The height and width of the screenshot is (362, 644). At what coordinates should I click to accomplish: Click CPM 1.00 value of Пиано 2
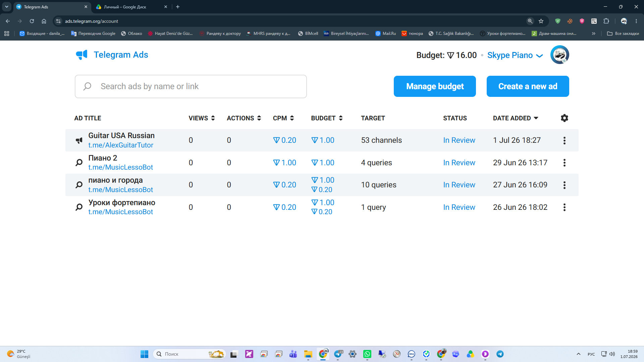point(284,163)
